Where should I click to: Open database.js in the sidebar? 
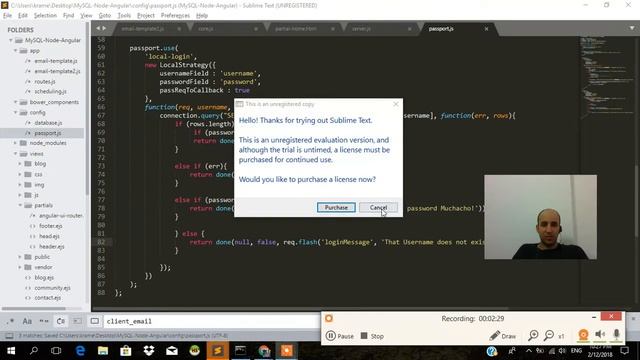click(48, 123)
